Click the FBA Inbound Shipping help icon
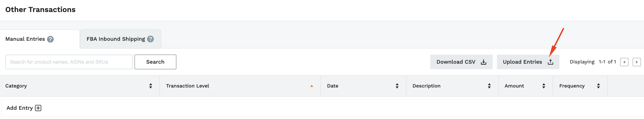This screenshot has height=119, width=644. click(x=150, y=39)
